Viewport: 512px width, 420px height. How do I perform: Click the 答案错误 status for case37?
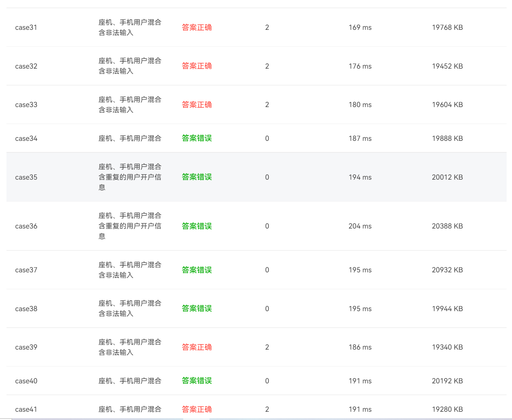point(197,270)
